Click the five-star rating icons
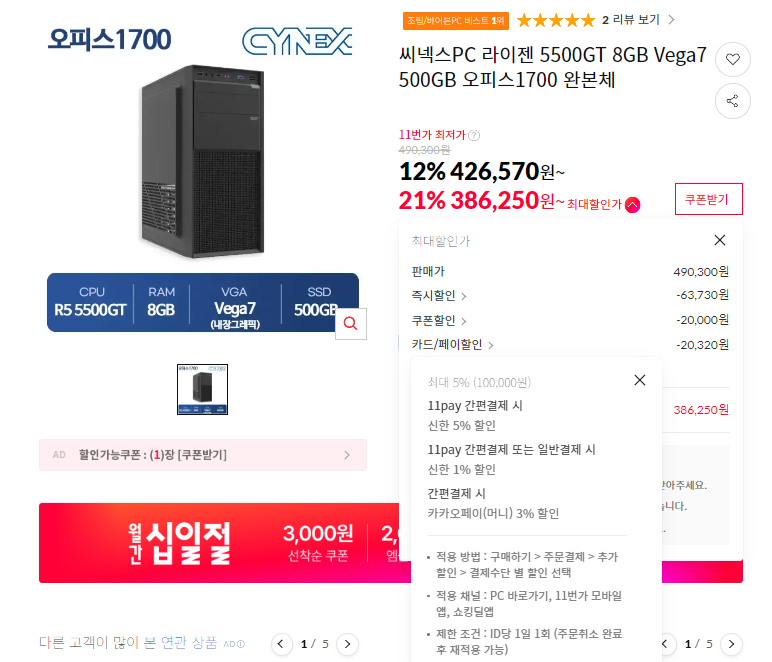This screenshot has height=662, width=772. pos(555,19)
